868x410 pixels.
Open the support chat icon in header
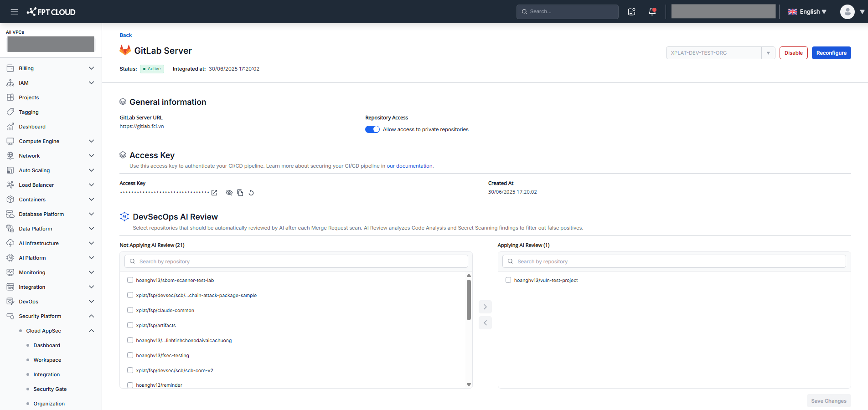point(631,12)
